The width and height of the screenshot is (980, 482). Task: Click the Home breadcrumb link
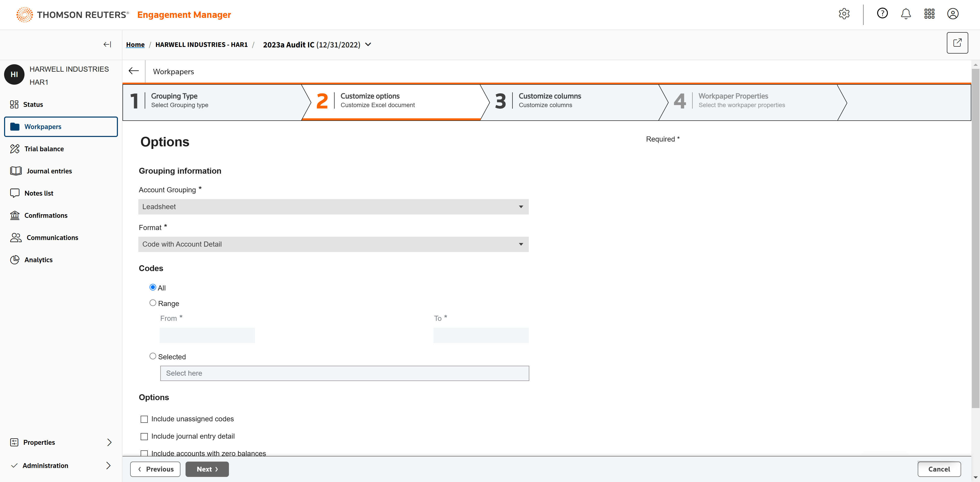pyautogui.click(x=135, y=44)
